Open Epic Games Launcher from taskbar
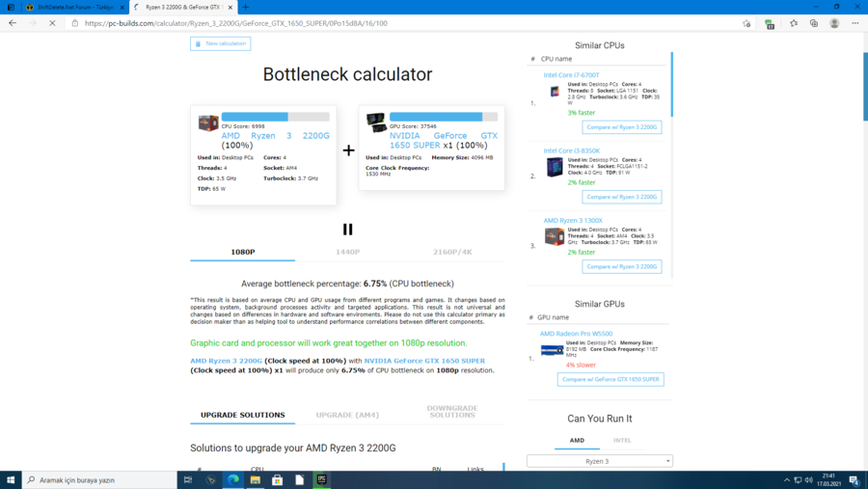 (321, 480)
